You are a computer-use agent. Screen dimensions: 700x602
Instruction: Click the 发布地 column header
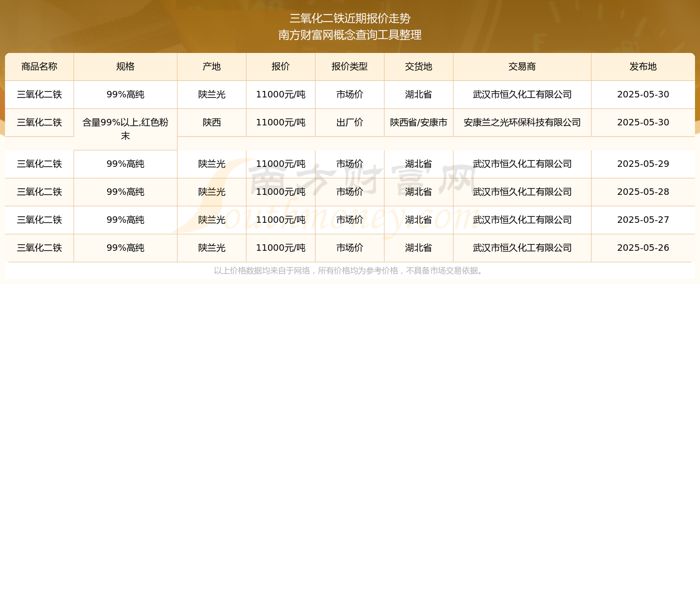643,66
